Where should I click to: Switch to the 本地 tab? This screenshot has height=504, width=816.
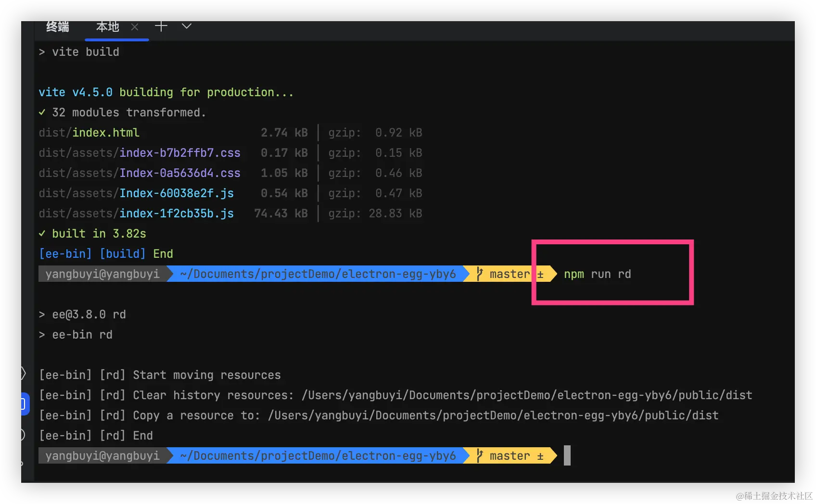pyautogui.click(x=107, y=26)
